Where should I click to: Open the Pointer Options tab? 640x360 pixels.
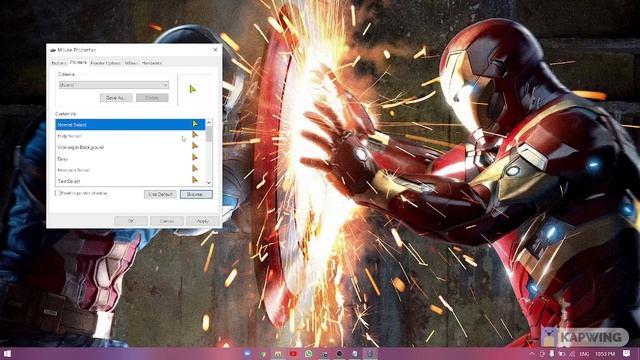106,63
